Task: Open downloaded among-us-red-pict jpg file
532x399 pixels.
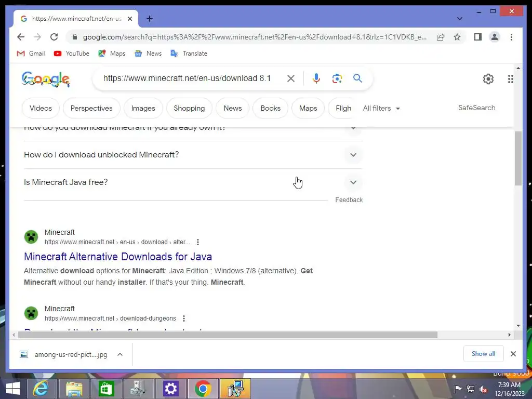Action: pyautogui.click(x=64, y=354)
